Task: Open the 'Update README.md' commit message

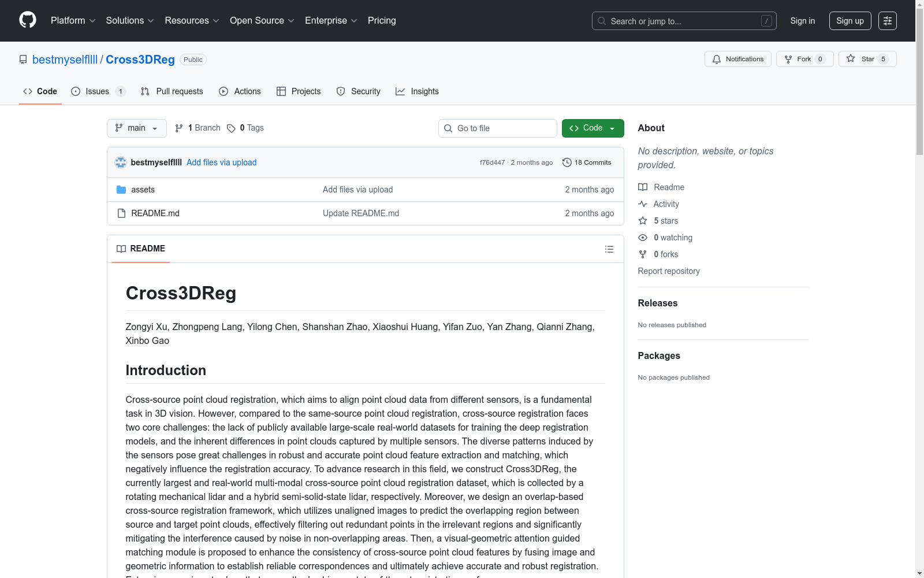Action: pos(361,213)
